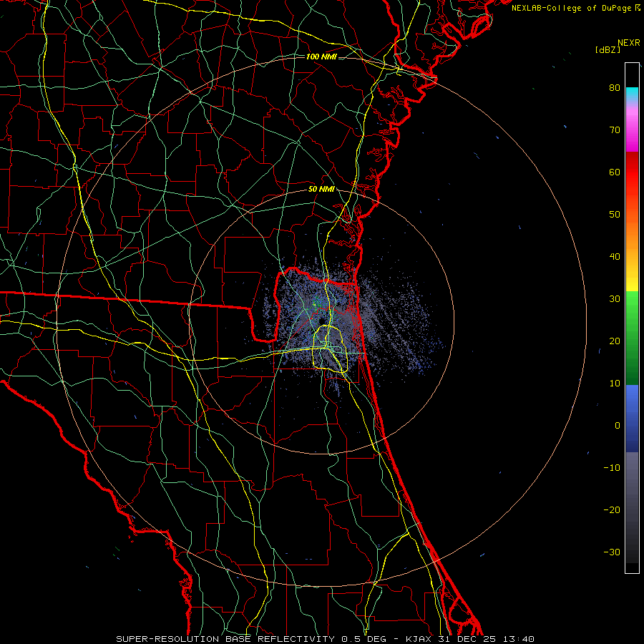
Task: Click the 0 value on the dBZ scale
Action: pyautogui.click(x=618, y=426)
